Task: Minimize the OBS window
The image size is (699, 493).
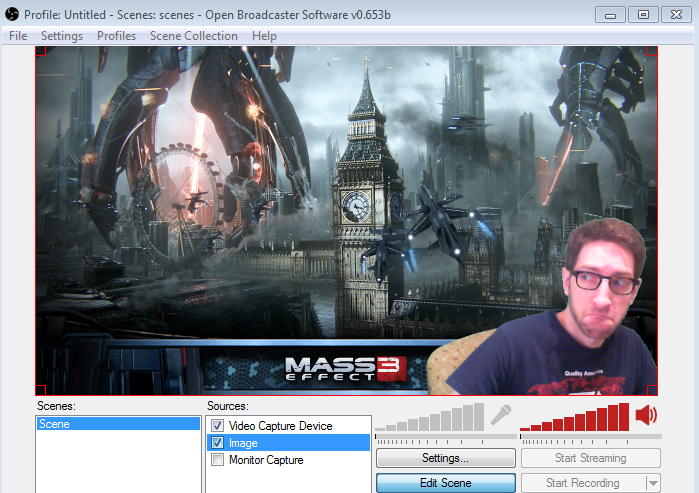Action: 610,15
